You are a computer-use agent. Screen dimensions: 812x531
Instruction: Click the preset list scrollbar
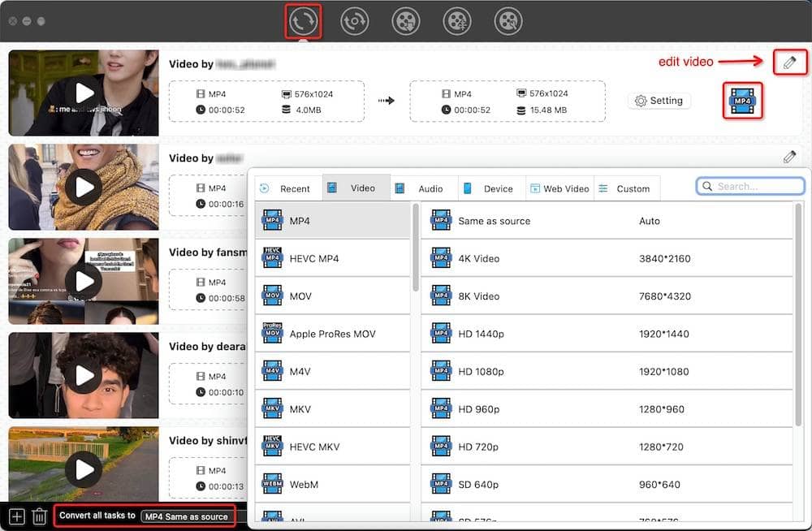(798, 314)
